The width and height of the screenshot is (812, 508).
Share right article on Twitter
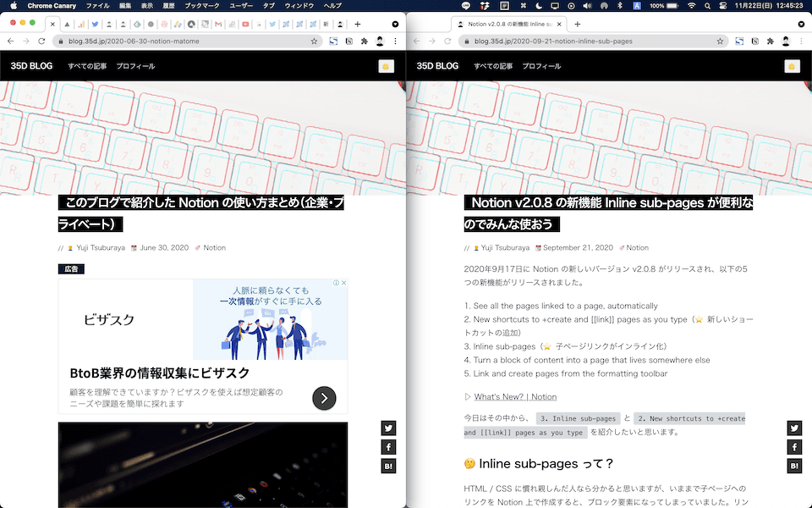(794, 428)
